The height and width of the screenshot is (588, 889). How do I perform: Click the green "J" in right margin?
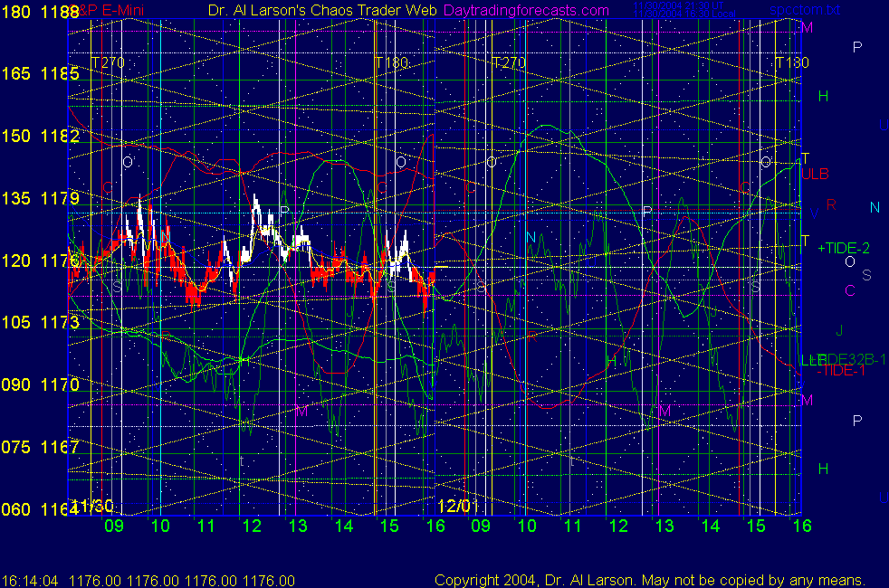point(839,330)
